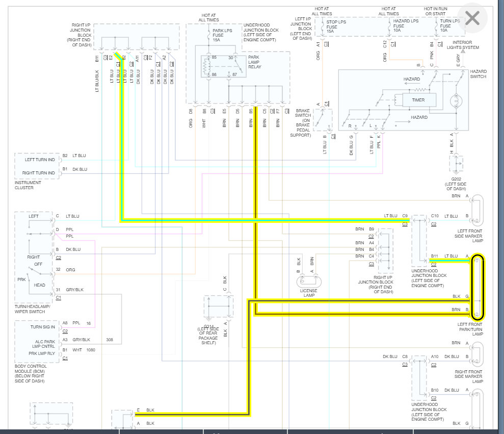Screen dimensions: 504x434
Task: Click circuit number 1080 beside WHT
Action: click(x=91, y=350)
